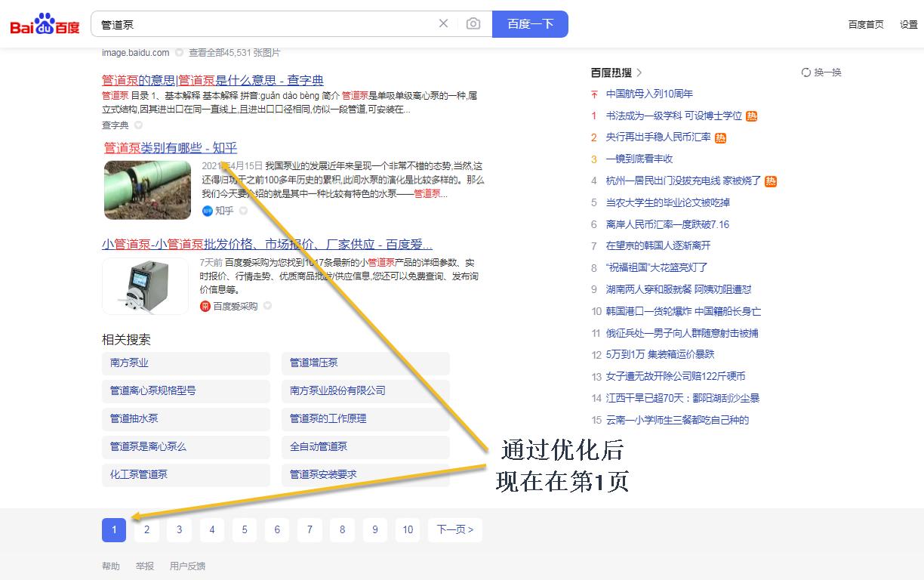Screen dimensions: 924x580
Task: Go to page 5 of results
Action: pyautogui.click(x=244, y=530)
